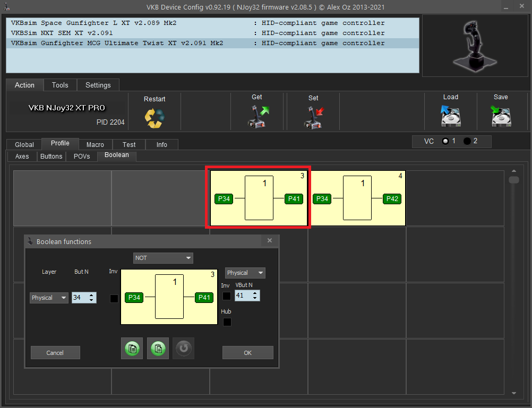Click the P42 output tag in cell 4

coord(392,199)
